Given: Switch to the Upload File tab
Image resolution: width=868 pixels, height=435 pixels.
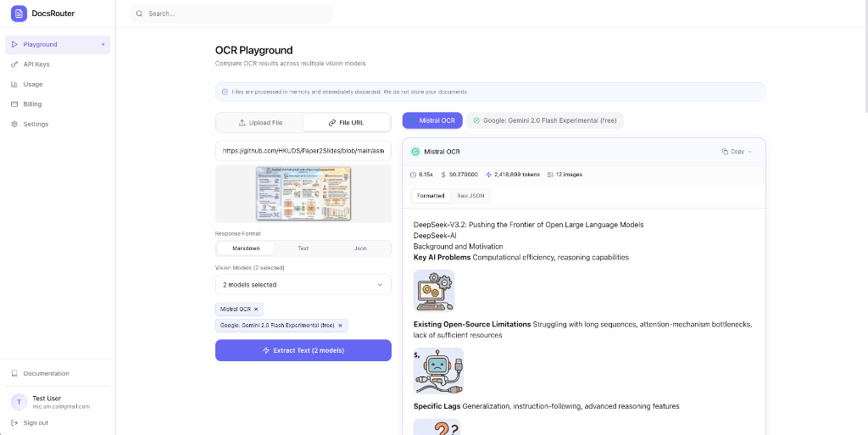Looking at the screenshot, I should (x=260, y=122).
